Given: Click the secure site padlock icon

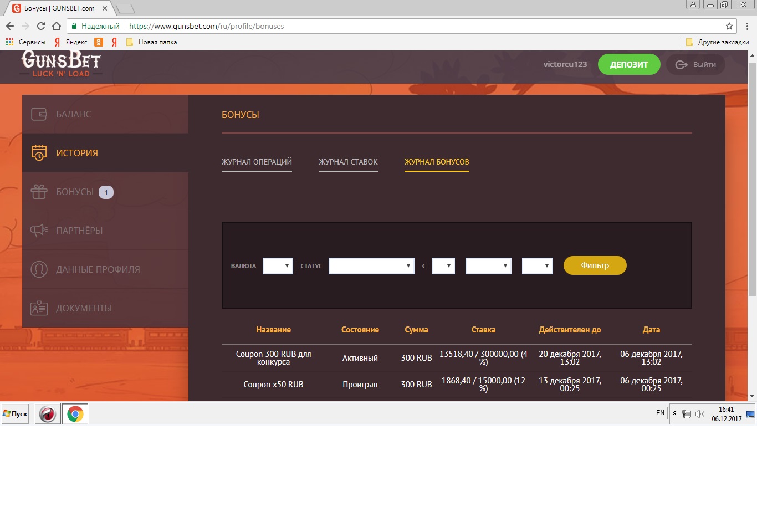Looking at the screenshot, I should [x=74, y=26].
